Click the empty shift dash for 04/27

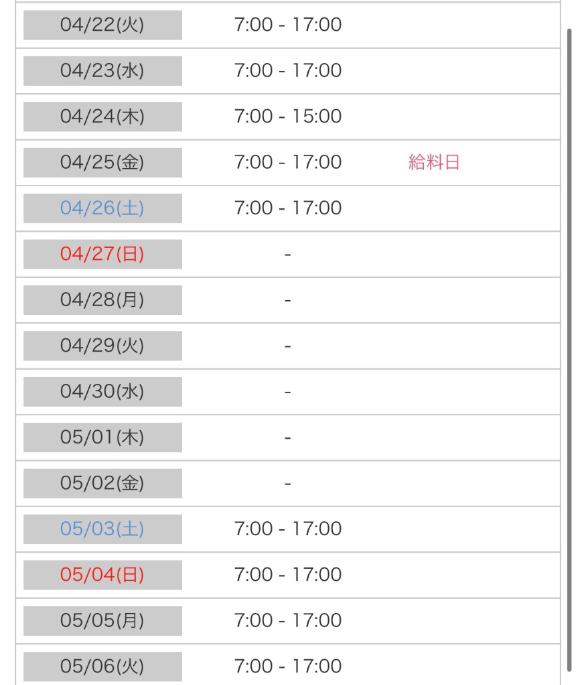[x=288, y=254]
